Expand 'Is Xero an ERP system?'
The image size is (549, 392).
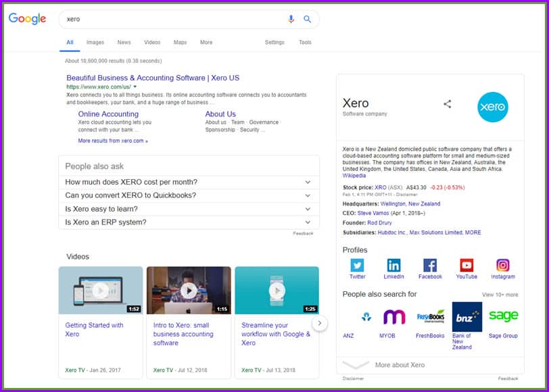pyautogui.click(x=189, y=222)
